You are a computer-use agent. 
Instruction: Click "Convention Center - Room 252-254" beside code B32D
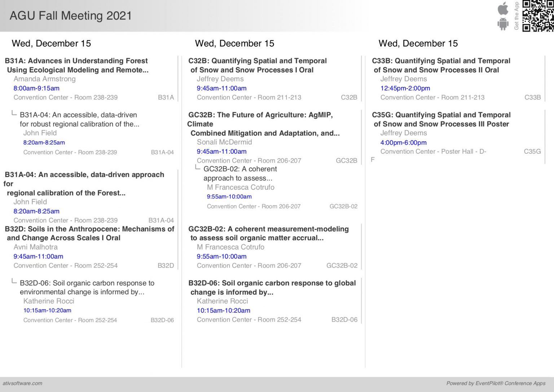click(x=66, y=265)
